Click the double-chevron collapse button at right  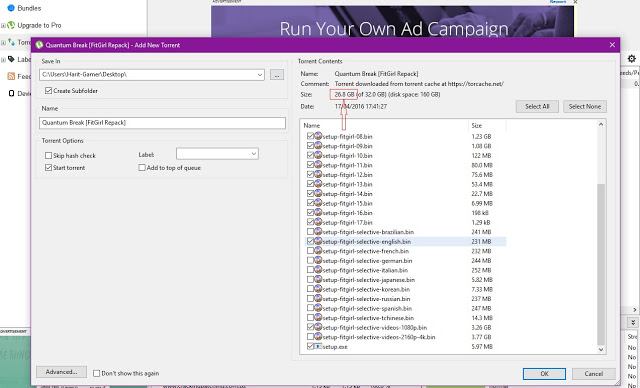[x=633, y=322]
